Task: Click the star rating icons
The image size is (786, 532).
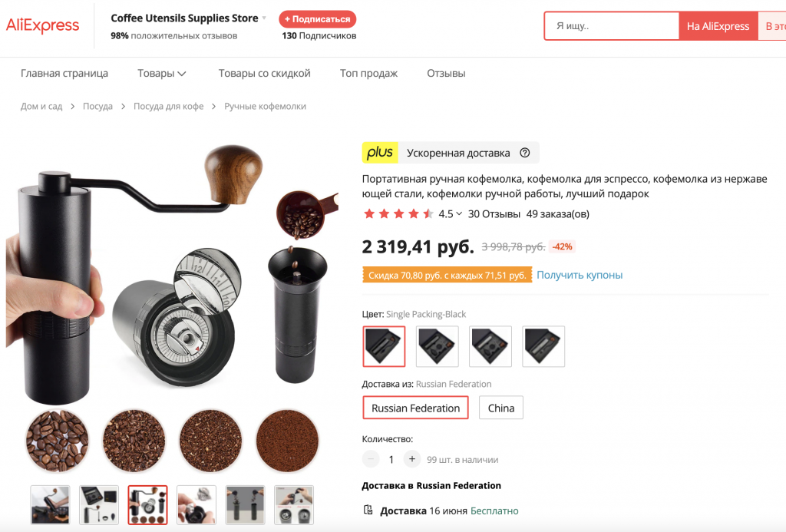Action: (398, 214)
